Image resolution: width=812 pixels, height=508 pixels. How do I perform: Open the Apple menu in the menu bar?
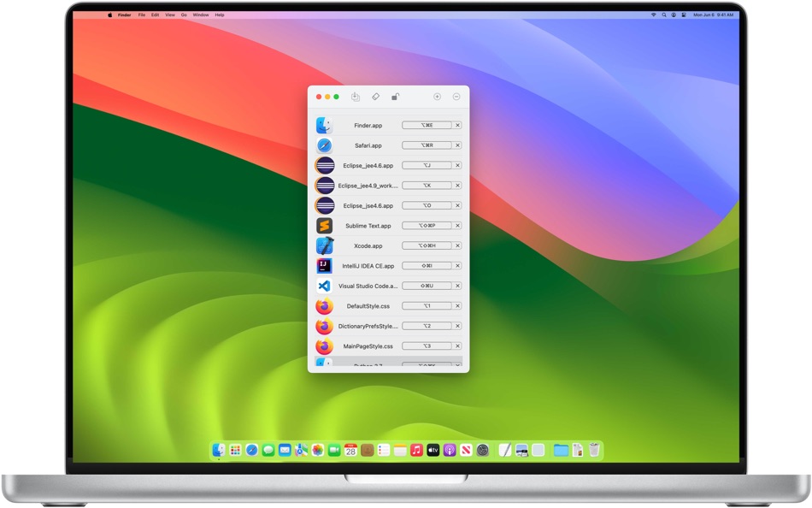pyautogui.click(x=109, y=15)
